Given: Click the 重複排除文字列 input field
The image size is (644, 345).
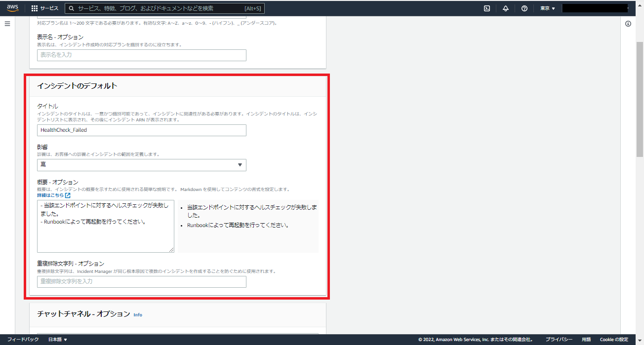Looking at the screenshot, I should click(142, 281).
